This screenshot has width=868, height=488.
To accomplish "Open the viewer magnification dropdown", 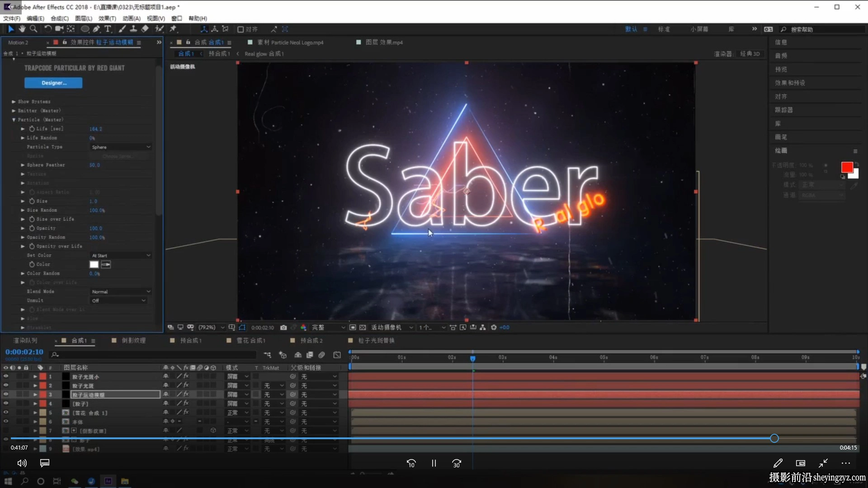I will [x=211, y=328].
